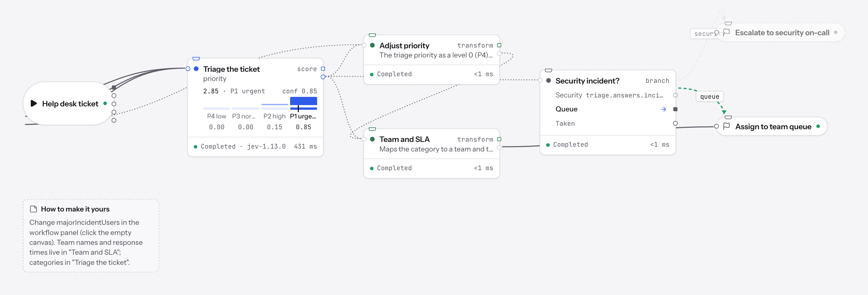
Task: Click the document icon in How to make it yours
Action: pyautogui.click(x=33, y=209)
